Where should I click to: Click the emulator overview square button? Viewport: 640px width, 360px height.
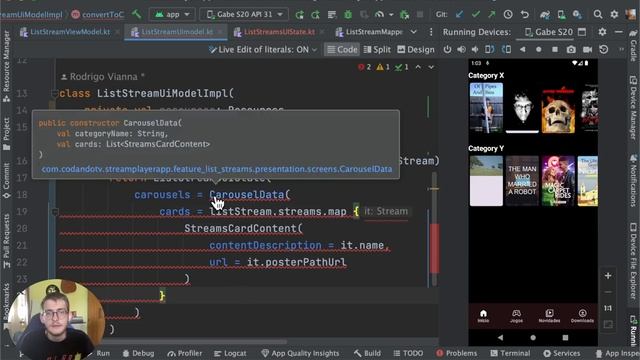(x=554, y=49)
